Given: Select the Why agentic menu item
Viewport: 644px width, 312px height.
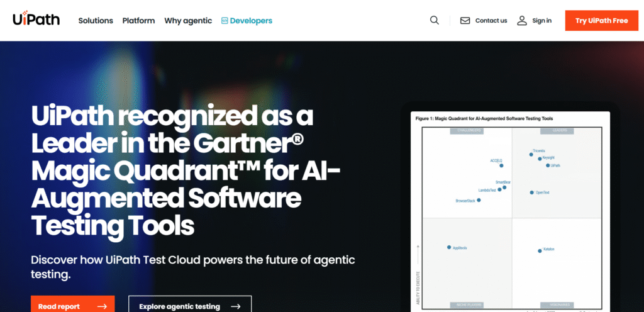Looking at the screenshot, I should tap(188, 21).
